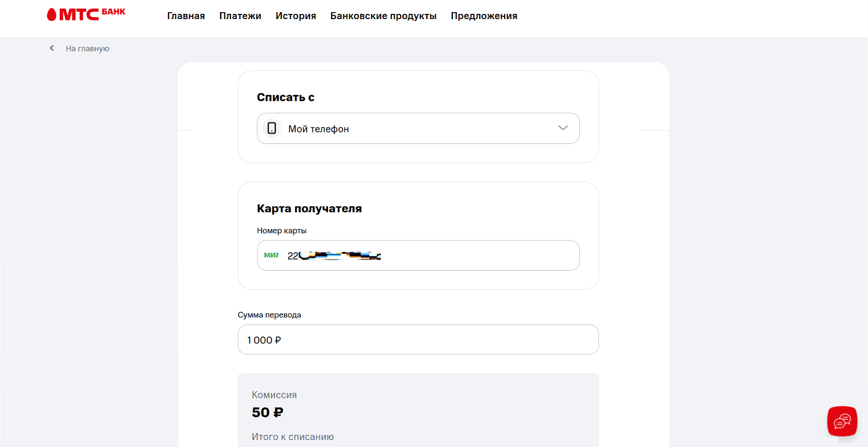The width and height of the screenshot is (868, 447).
Task: Go to the "Главная" page
Action: [186, 16]
